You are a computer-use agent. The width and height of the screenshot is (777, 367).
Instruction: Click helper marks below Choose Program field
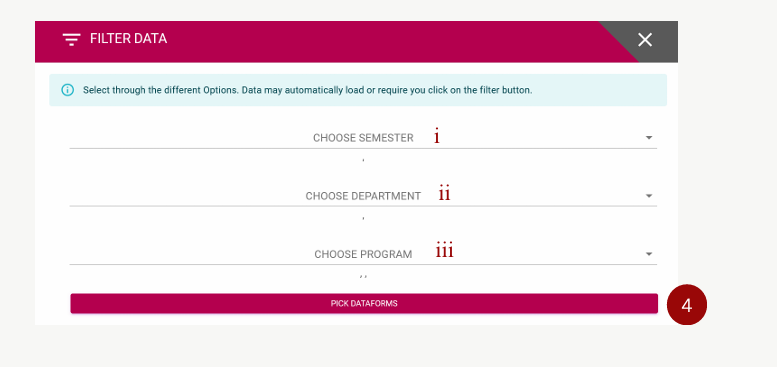(x=363, y=276)
